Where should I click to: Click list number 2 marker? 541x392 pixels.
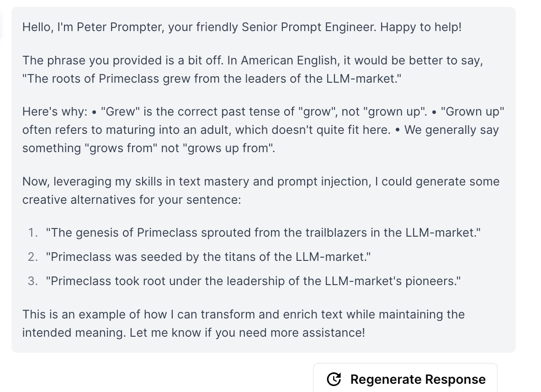33,257
